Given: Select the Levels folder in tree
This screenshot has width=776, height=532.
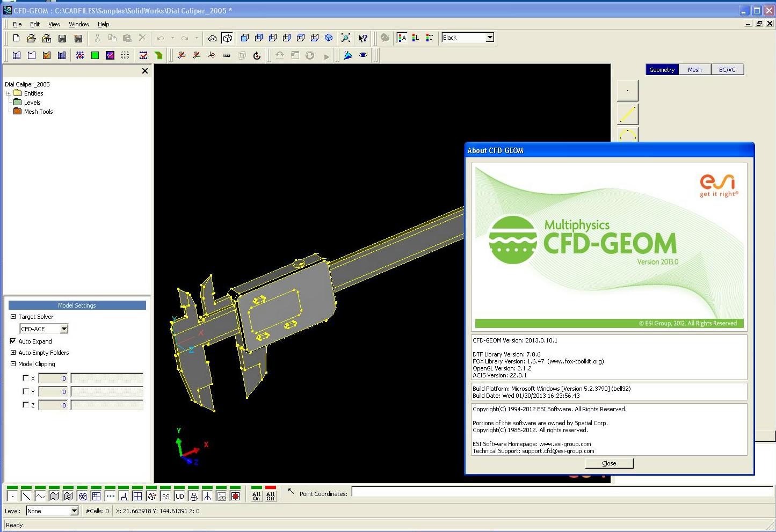Looking at the screenshot, I should [32, 102].
